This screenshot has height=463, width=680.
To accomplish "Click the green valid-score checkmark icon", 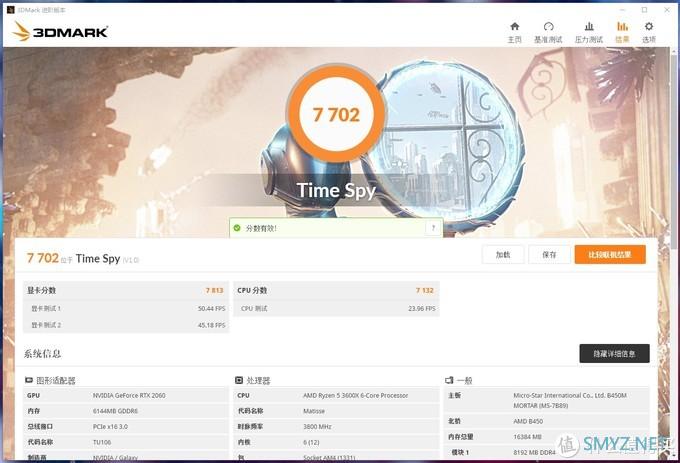I will 237,228.
